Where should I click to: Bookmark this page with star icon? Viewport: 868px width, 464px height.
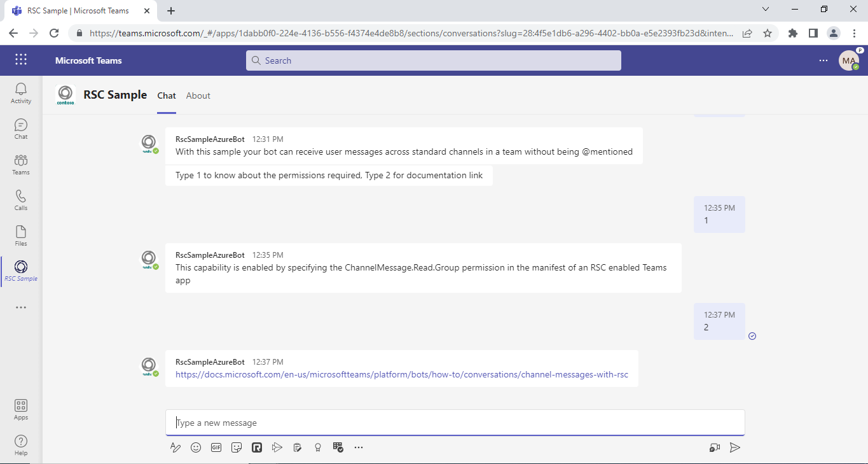(768, 33)
